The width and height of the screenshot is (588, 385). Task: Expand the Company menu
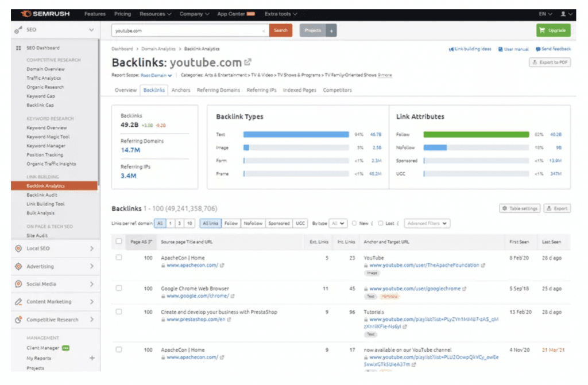(x=194, y=14)
